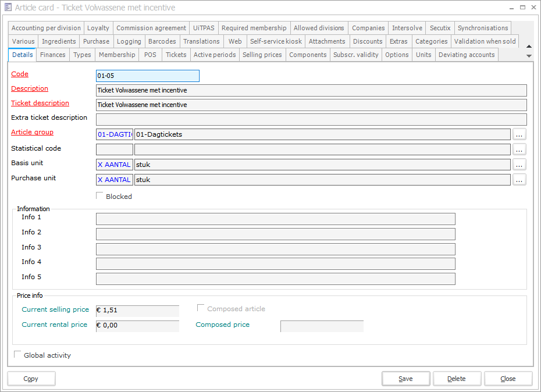Switch to the Selling prices tab

(262, 55)
